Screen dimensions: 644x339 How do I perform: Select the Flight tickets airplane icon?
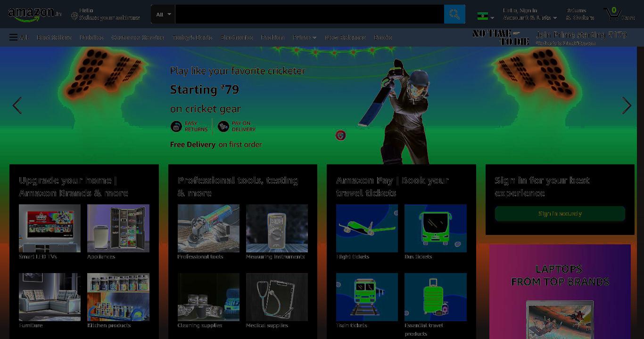[x=367, y=228]
